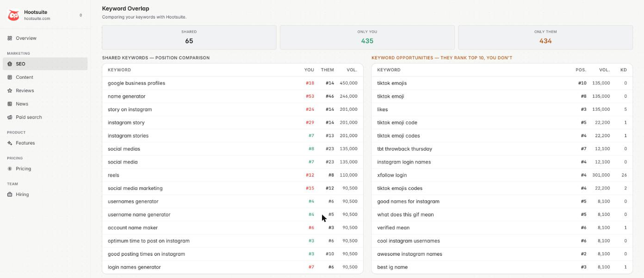Click the Keyword Overlap heading

(x=125, y=8)
